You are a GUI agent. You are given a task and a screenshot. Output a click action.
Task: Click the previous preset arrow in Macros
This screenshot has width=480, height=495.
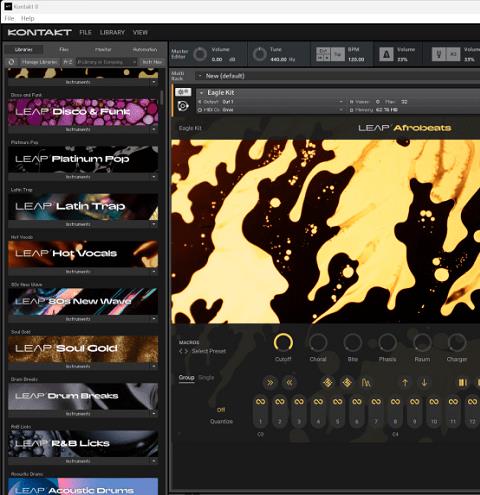pyautogui.click(x=181, y=351)
